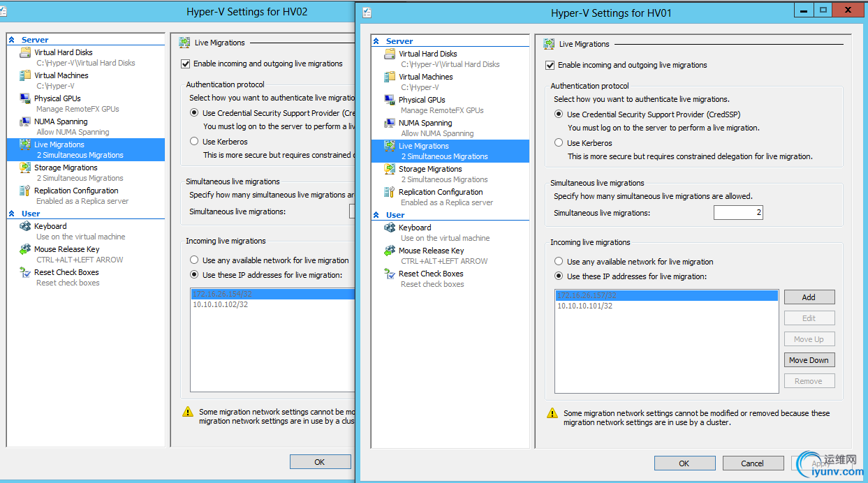868x483 pixels.
Task: Open Storage Migrations settings in HV02
Action: tap(86, 172)
